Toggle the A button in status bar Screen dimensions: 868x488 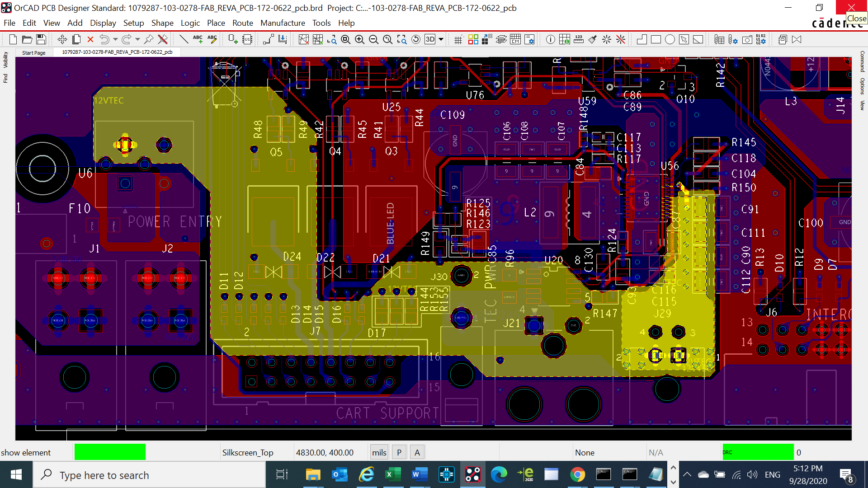pyautogui.click(x=417, y=452)
